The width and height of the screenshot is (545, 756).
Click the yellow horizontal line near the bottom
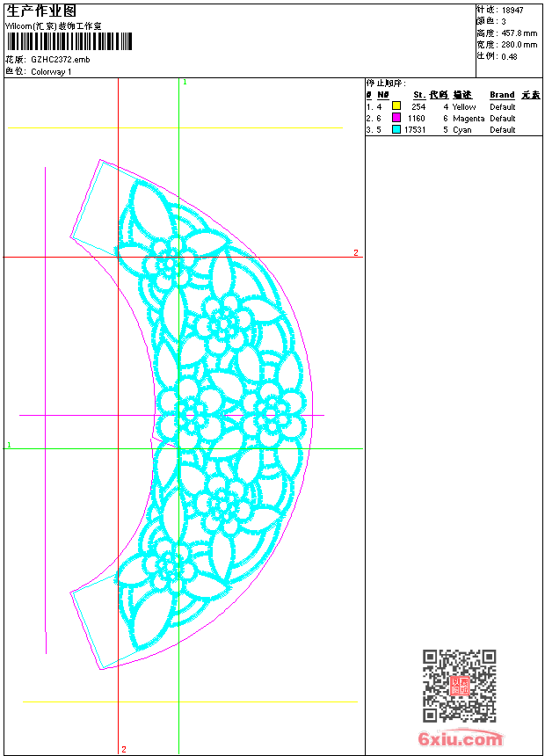190,701
